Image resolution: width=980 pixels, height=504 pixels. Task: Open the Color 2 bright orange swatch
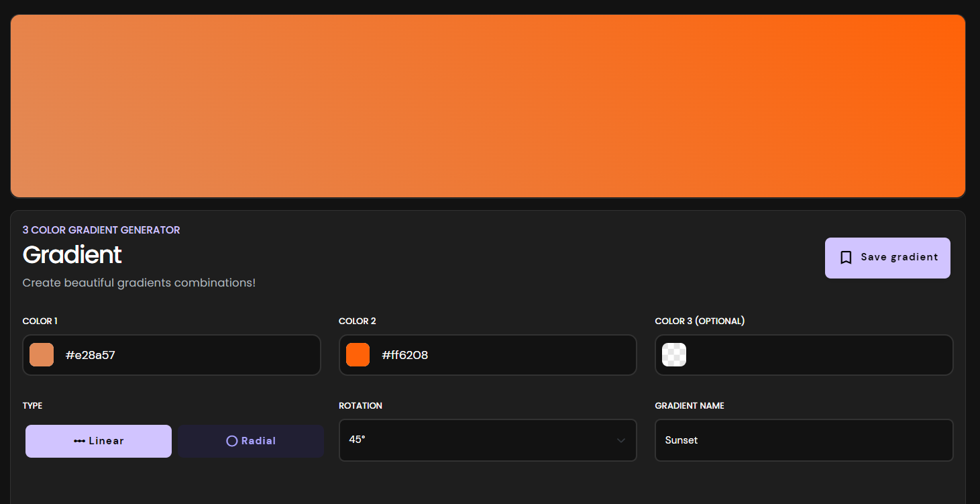(x=358, y=354)
